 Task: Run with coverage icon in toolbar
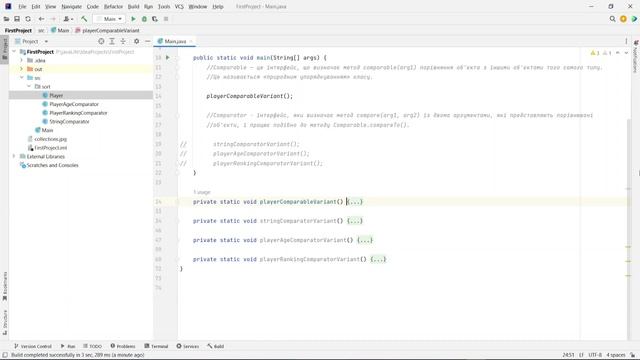[x=155, y=19]
